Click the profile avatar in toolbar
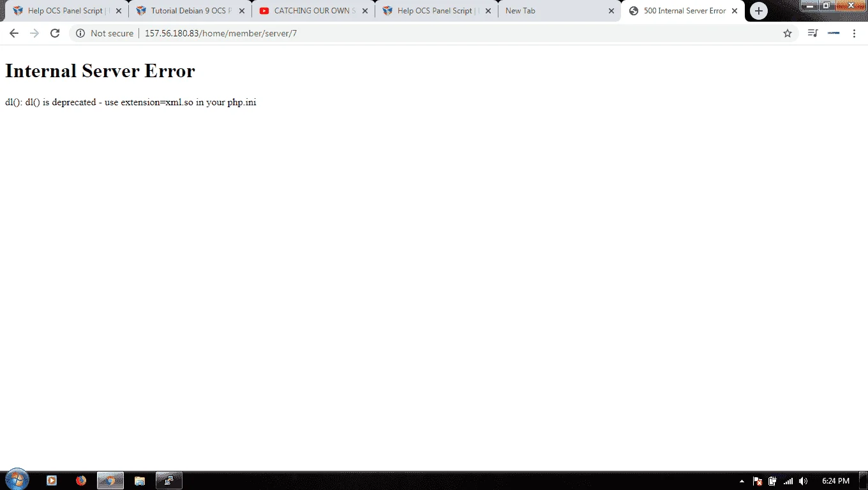Image resolution: width=868 pixels, height=490 pixels. (x=834, y=33)
